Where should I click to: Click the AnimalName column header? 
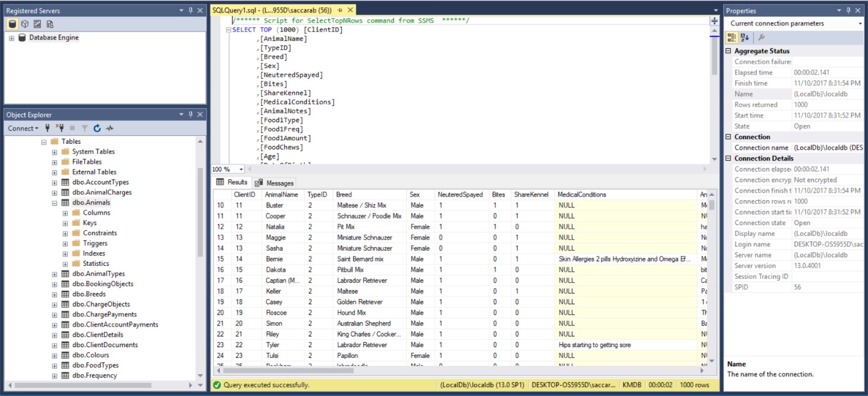coord(281,194)
